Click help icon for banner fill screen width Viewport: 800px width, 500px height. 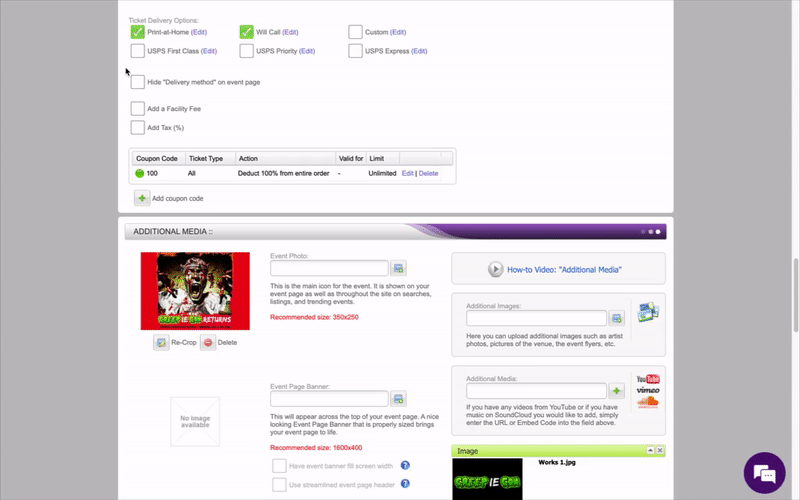click(x=405, y=465)
